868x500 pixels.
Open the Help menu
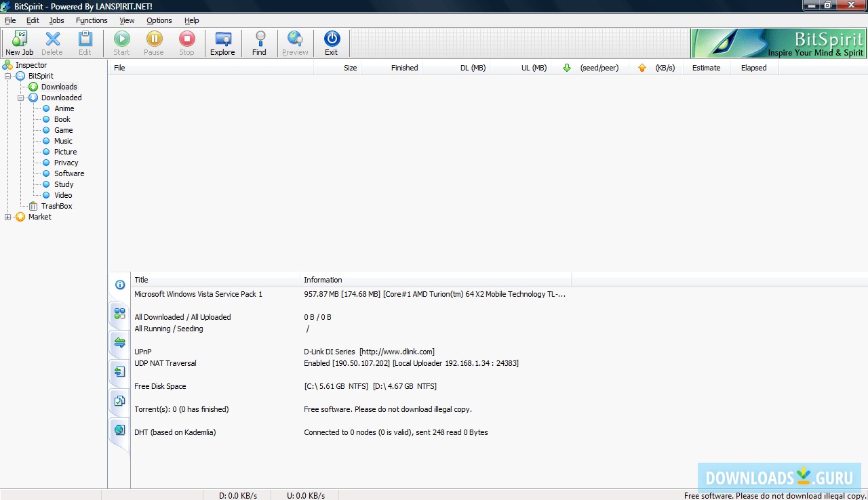pos(192,20)
